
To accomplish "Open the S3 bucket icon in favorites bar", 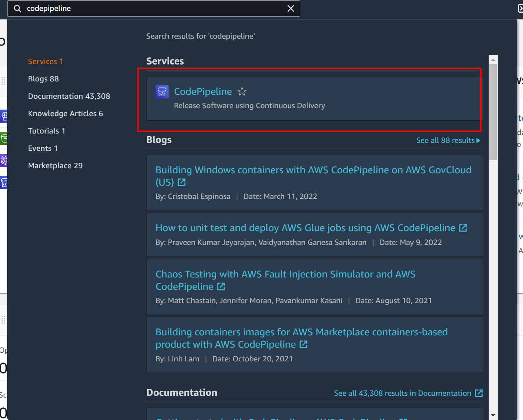I will (3, 138).
